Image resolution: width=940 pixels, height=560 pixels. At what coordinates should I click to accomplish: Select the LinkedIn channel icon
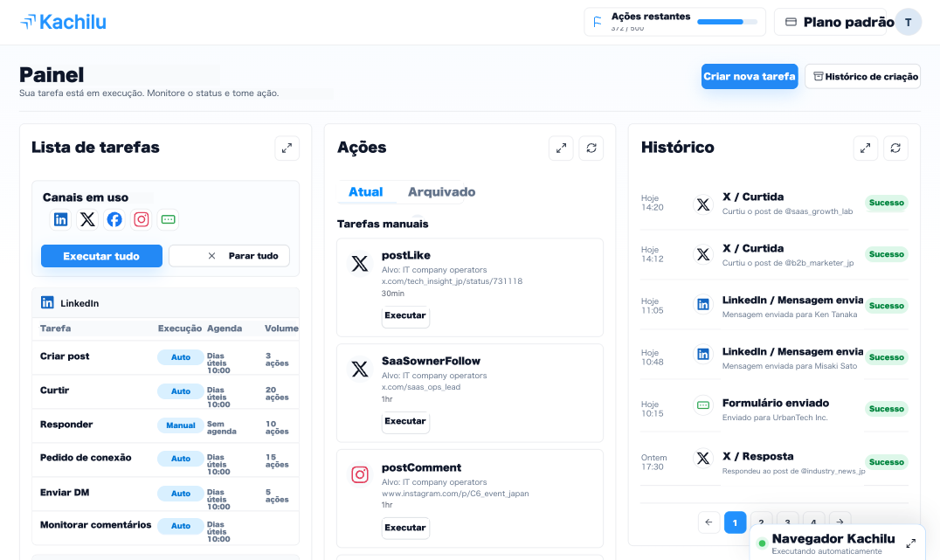click(60, 219)
